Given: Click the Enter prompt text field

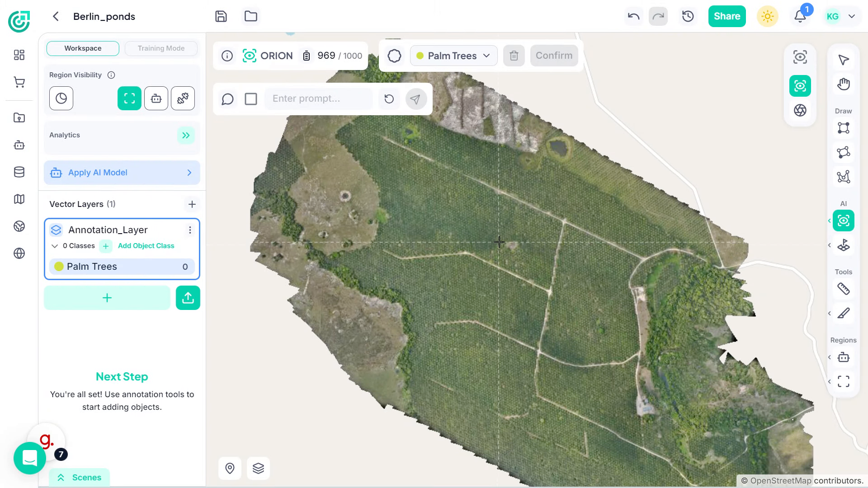Looking at the screenshot, I should pos(319,99).
